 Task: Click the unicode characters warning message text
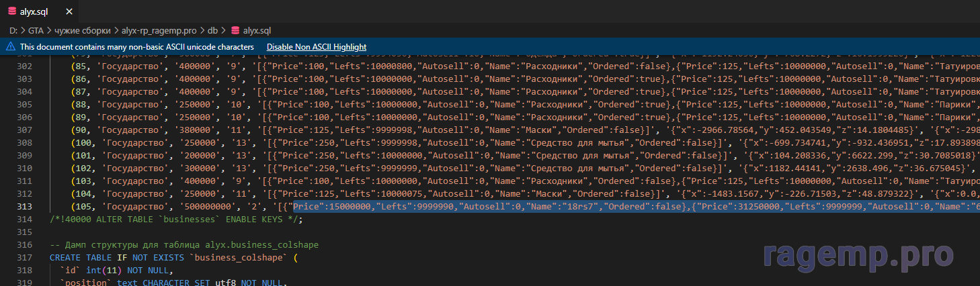click(x=136, y=47)
